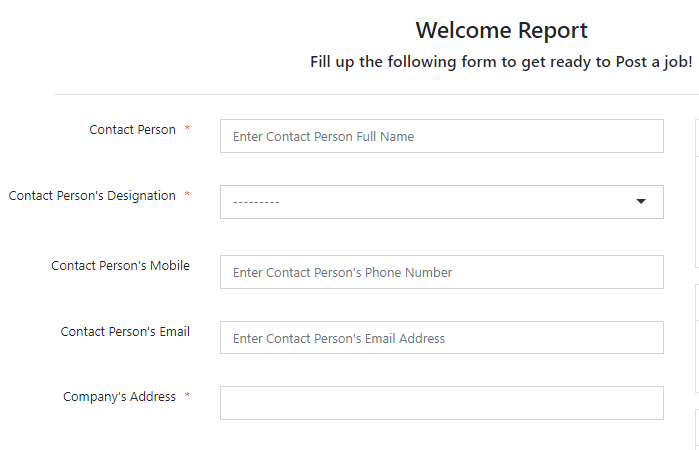This screenshot has height=450, width=699.
Task: Click the middle partial panel at right edge
Action: [696, 340]
